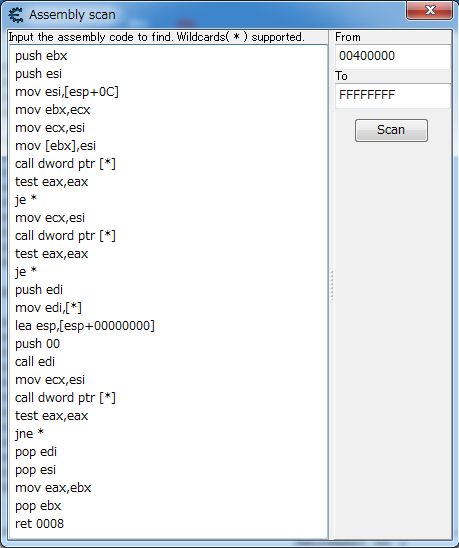Place cursor on line 'push ebx' at top
Viewport: 459px width, 548px height.
(41, 56)
